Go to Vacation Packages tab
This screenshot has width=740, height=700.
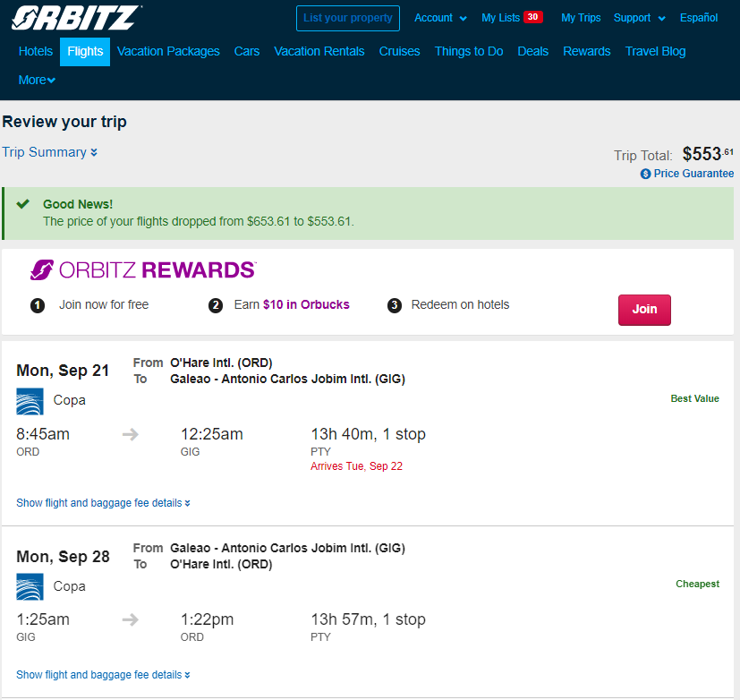168,51
